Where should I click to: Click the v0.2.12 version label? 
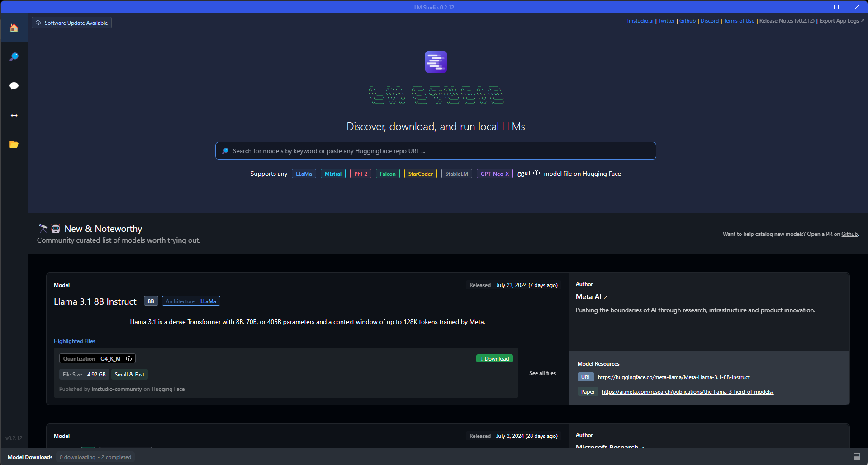pyautogui.click(x=14, y=438)
